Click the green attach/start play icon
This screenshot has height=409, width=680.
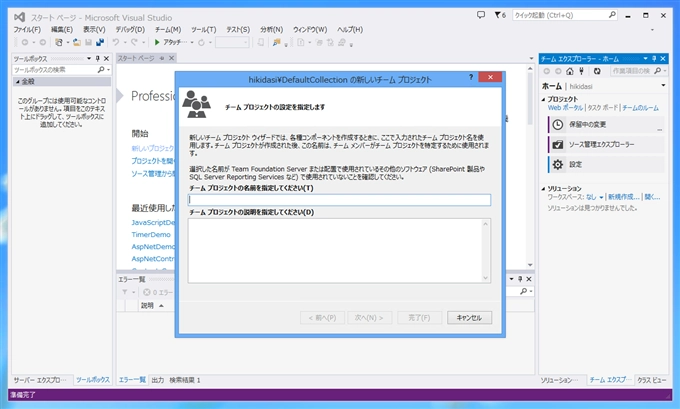tap(157, 42)
